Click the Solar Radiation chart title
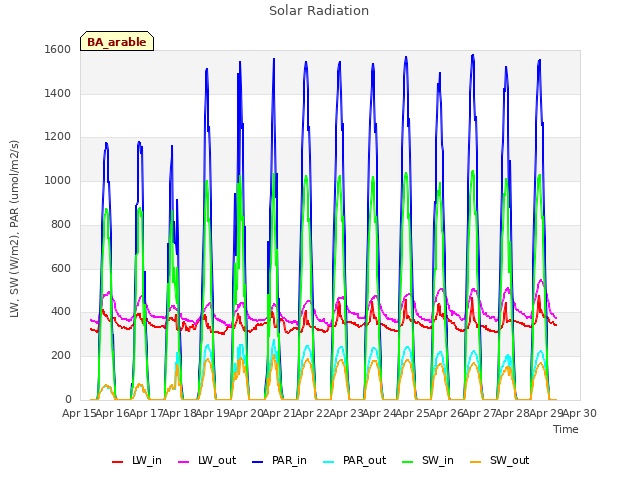This screenshot has width=640, height=480. click(x=319, y=11)
